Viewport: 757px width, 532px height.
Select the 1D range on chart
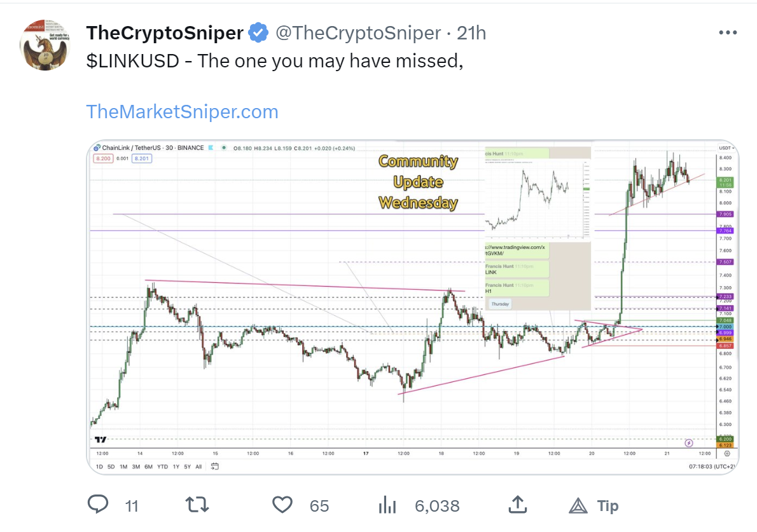99,467
